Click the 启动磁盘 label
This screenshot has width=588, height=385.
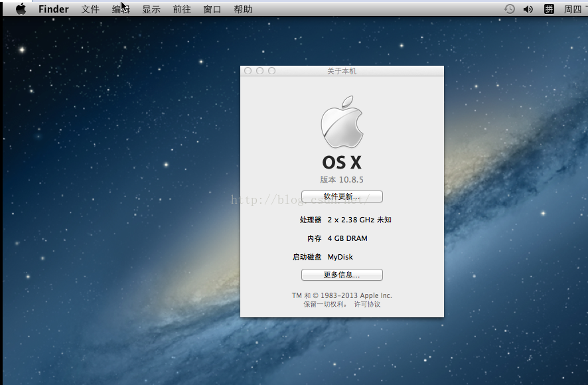[x=307, y=257]
